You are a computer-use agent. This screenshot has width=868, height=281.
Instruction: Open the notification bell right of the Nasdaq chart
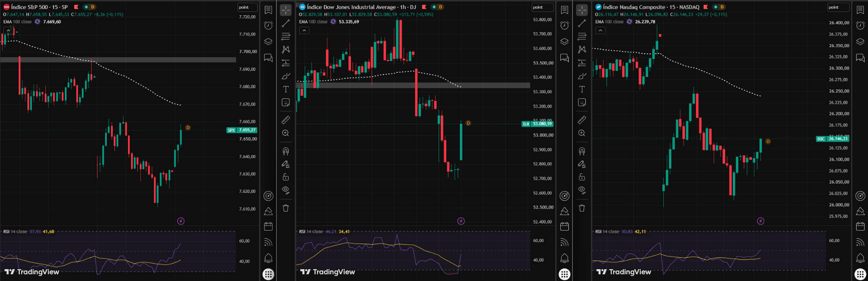[860, 258]
